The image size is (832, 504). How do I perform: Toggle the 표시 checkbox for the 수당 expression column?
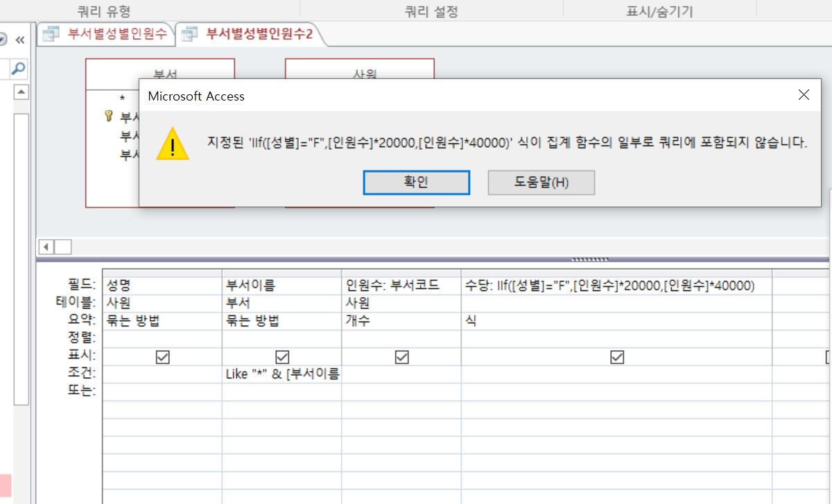pyautogui.click(x=616, y=357)
